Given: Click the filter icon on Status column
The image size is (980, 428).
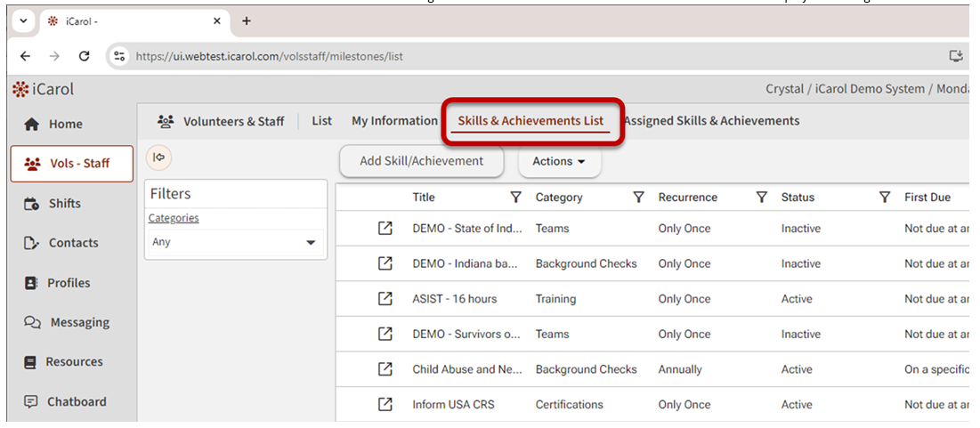Looking at the screenshot, I should (884, 198).
